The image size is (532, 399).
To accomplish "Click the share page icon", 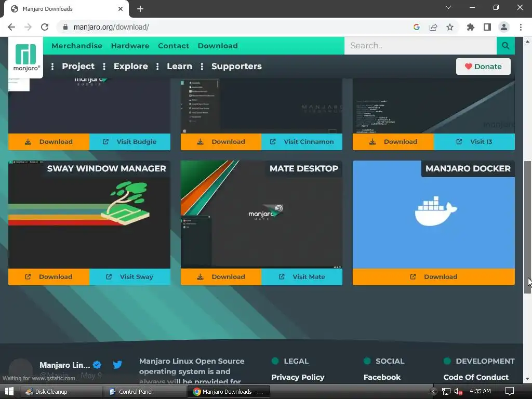I will pos(433,27).
